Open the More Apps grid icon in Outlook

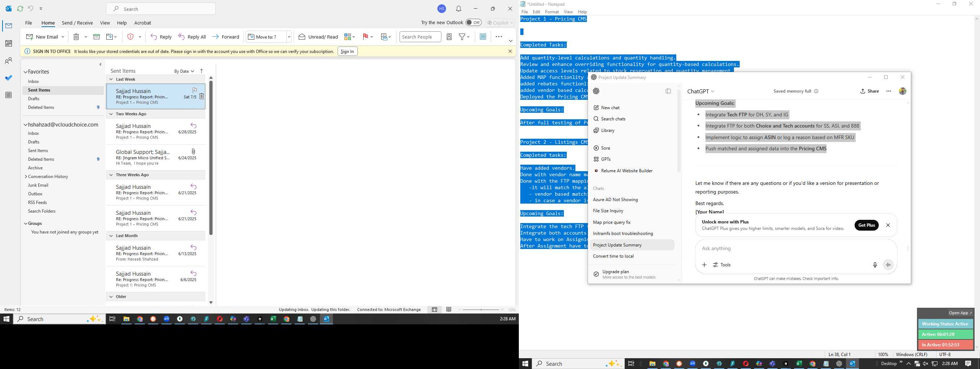(8, 95)
